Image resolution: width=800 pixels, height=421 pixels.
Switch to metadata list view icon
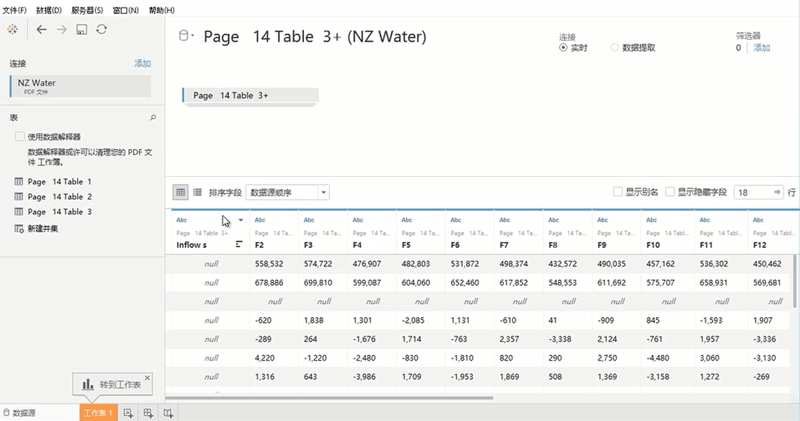point(197,192)
